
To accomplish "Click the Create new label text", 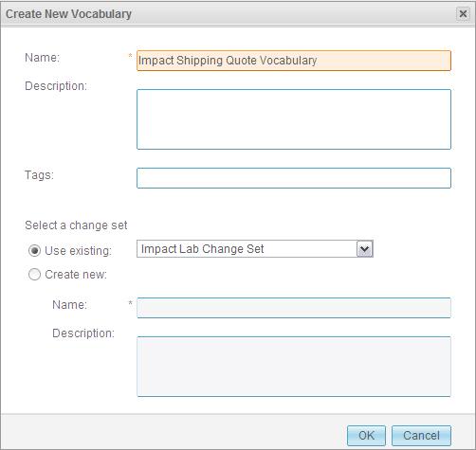I will (x=76, y=275).
